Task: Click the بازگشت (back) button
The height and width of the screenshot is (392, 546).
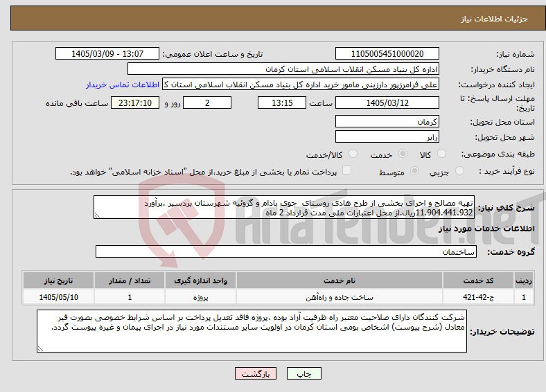Action: pos(256,373)
